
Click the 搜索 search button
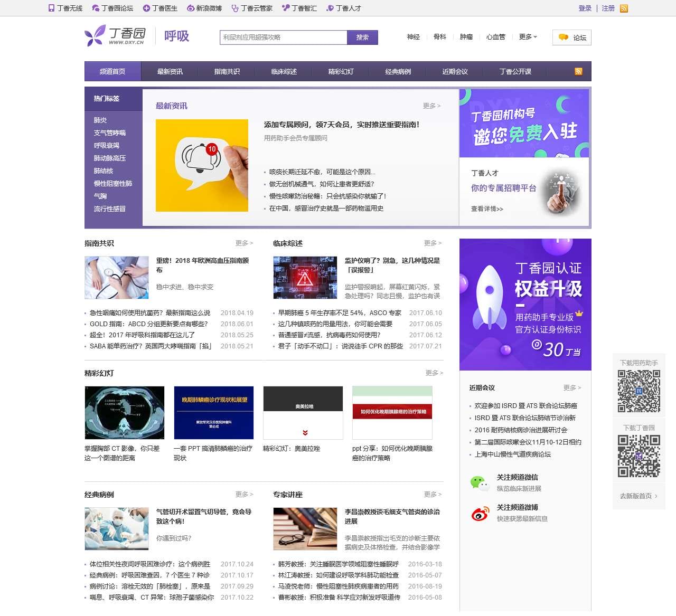(362, 37)
